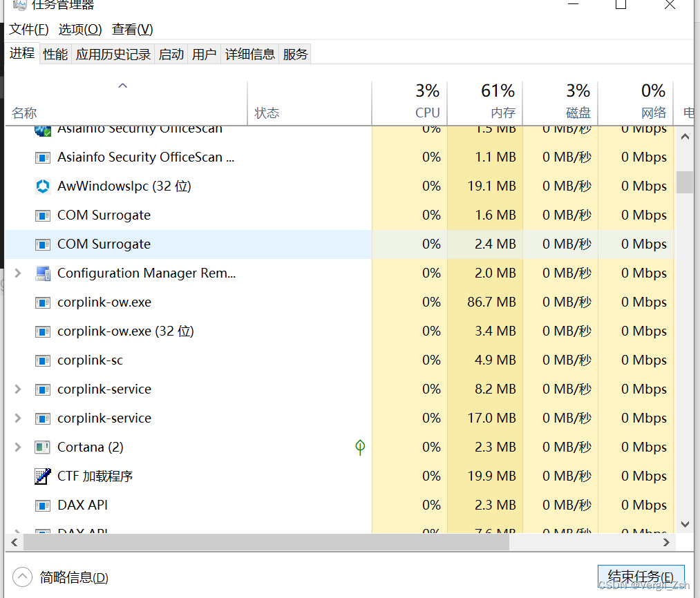Click Cortana's green leaf suspended status icon
The width and height of the screenshot is (700, 598).
(360, 447)
